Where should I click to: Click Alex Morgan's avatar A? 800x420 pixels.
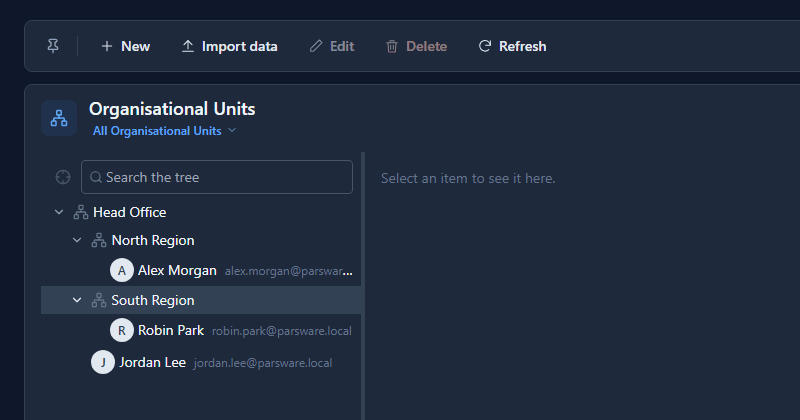coord(122,270)
